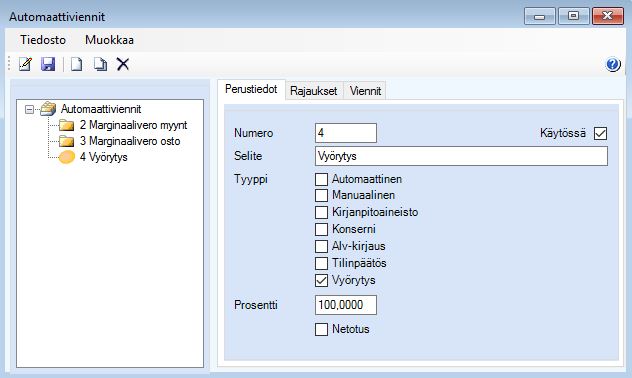Click the Selite text field
The height and width of the screenshot is (378, 632).
461,156
